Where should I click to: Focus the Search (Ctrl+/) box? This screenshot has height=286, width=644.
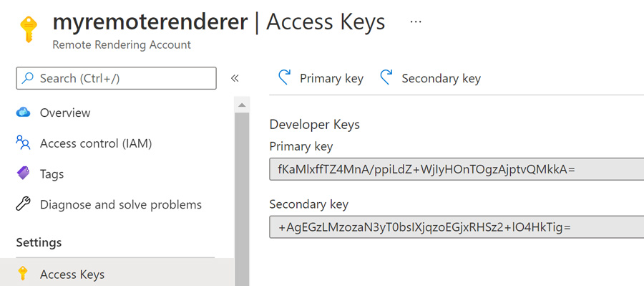click(x=116, y=78)
